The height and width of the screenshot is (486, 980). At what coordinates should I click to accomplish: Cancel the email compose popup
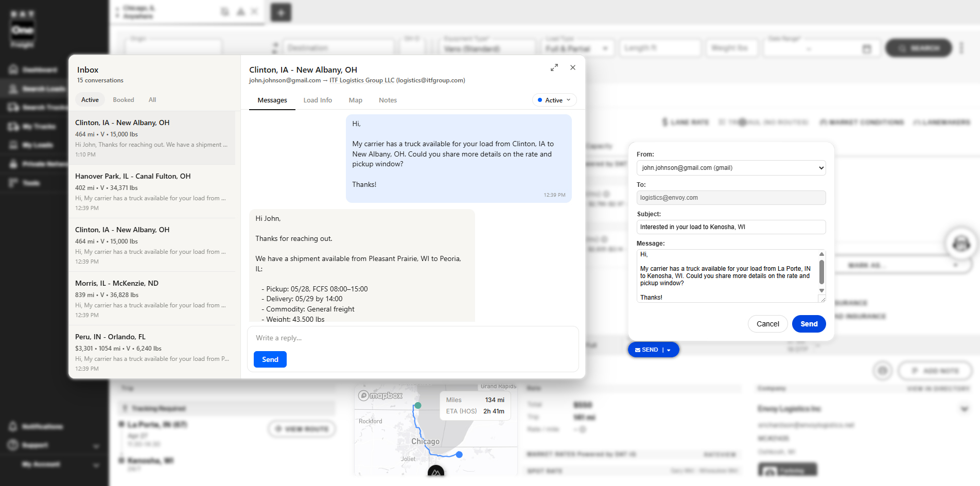tap(767, 324)
